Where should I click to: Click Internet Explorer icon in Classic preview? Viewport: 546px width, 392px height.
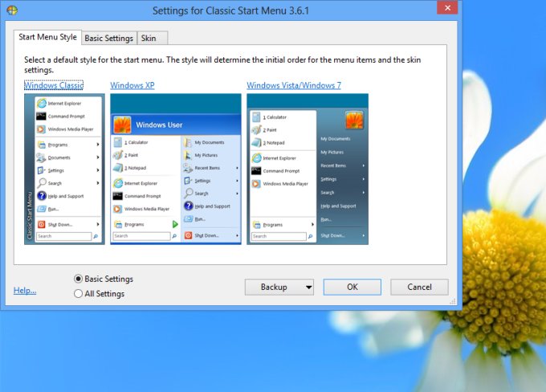pos(42,103)
